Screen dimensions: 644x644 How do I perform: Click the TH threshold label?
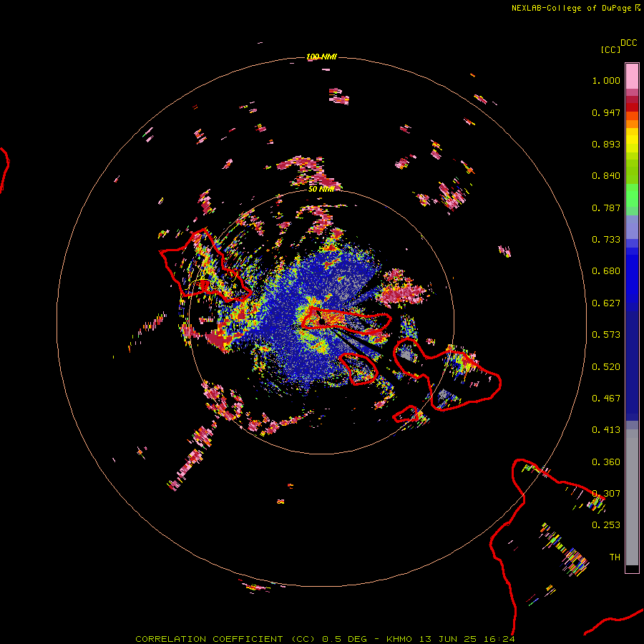(615, 557)
